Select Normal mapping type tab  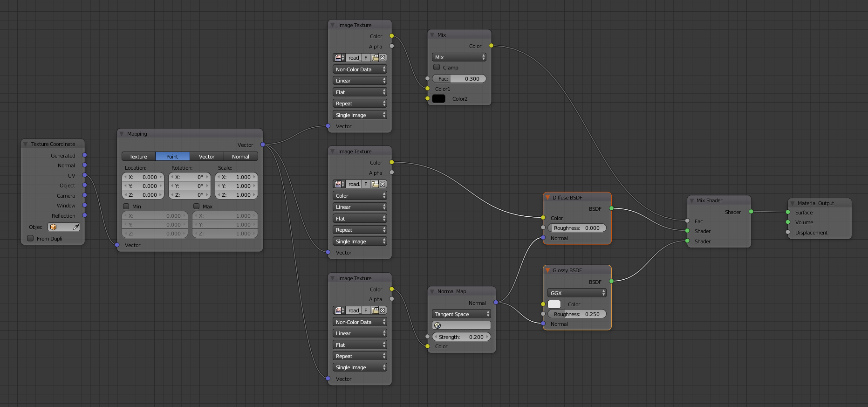241,157
